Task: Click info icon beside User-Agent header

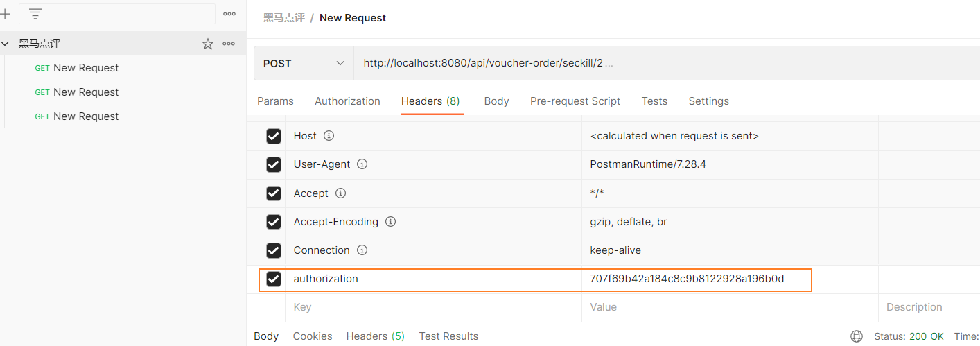Action: point(362,164)
